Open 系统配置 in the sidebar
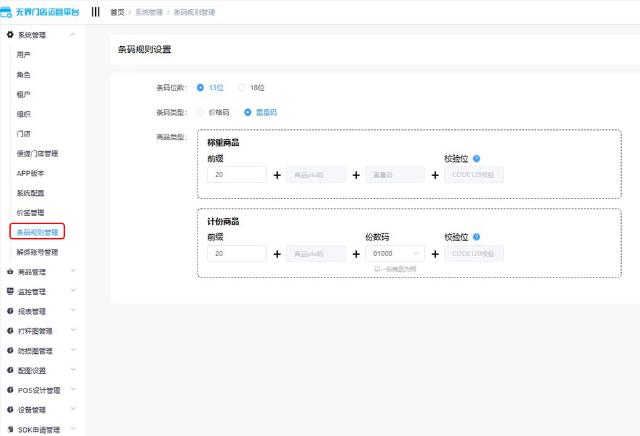This screenshot has height=436, width=640. 30,193
